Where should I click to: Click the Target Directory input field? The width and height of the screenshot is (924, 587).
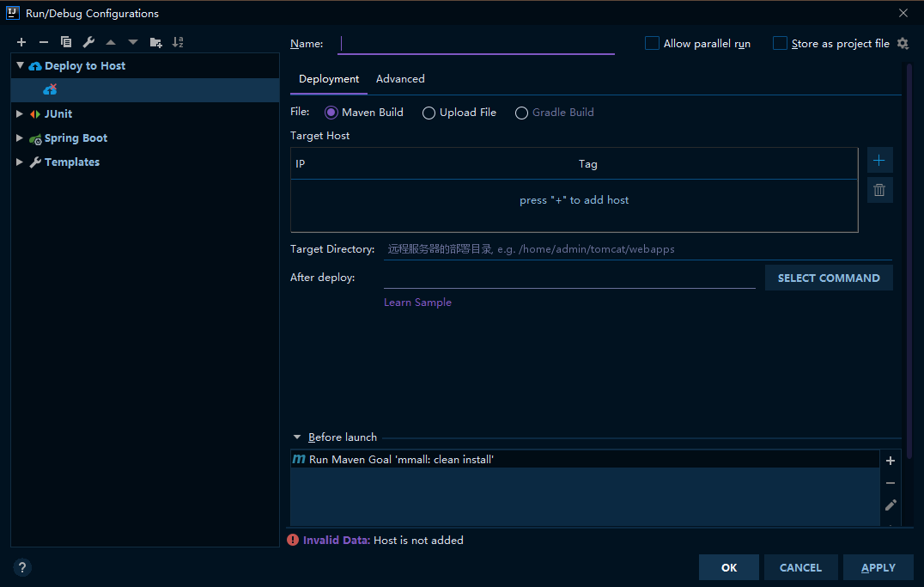click(x=637, y=249)
